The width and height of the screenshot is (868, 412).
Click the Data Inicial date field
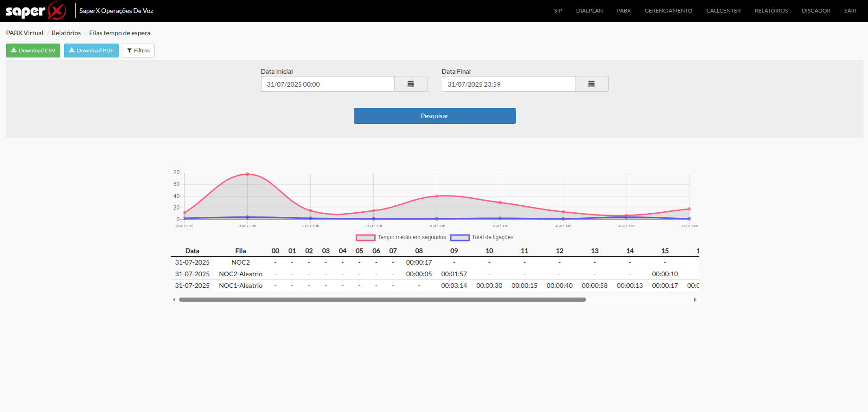point(327,84)
